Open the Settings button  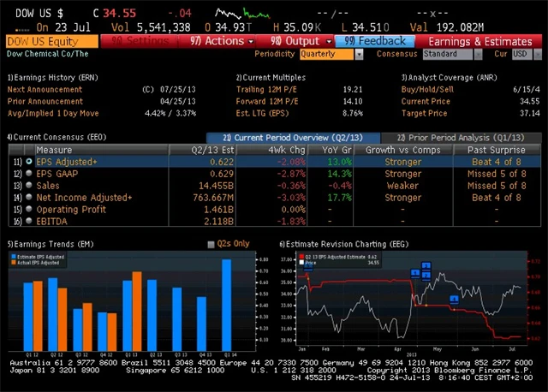coord(141,41)
